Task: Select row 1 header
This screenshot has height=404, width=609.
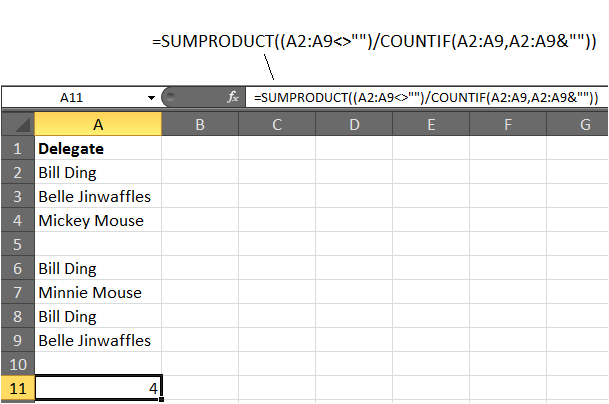Action: 18,148
